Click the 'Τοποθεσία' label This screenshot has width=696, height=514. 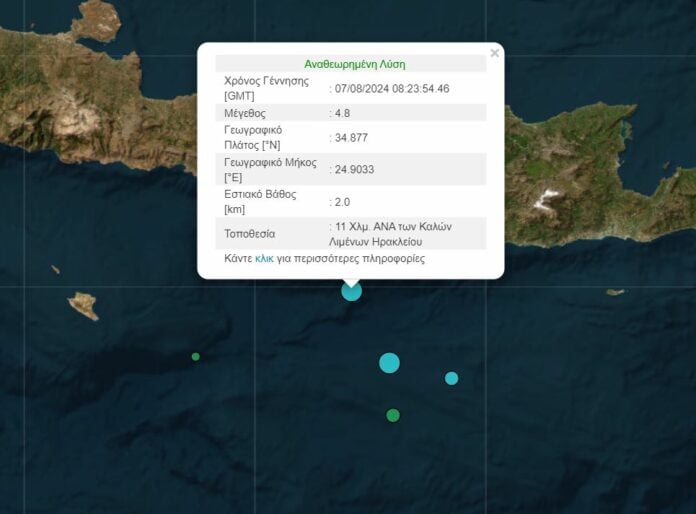[249, 234]
